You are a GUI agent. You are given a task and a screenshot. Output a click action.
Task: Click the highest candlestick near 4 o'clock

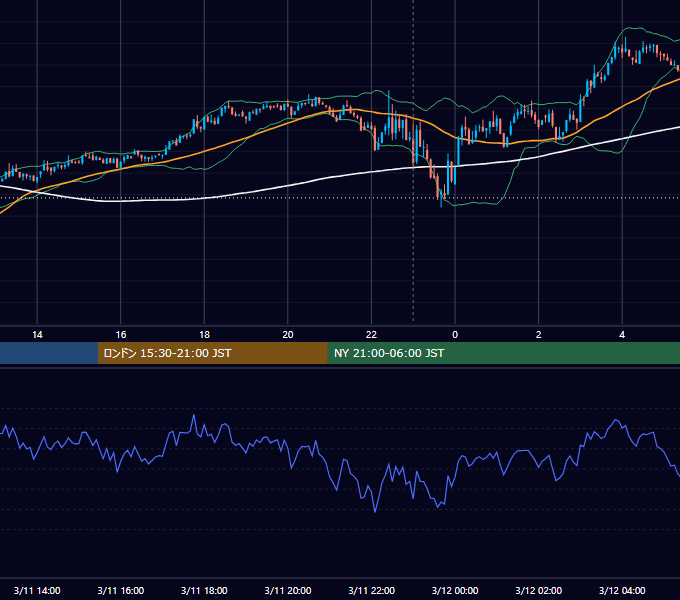(625, 45)
